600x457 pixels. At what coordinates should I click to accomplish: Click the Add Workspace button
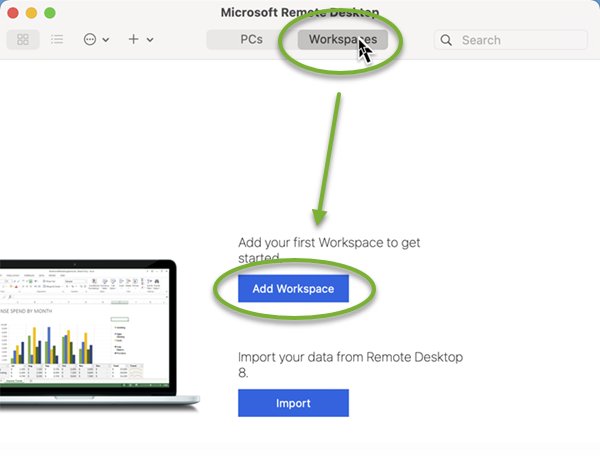tap(293, 289)
